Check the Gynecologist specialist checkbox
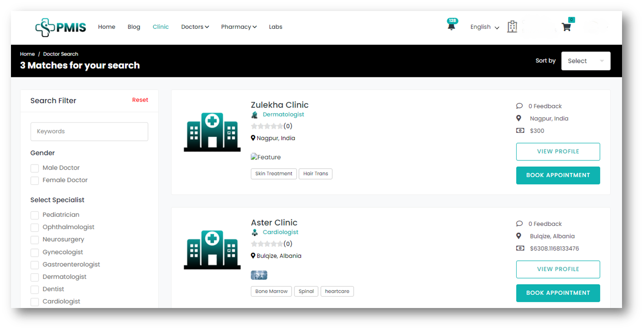 point(34,252)
